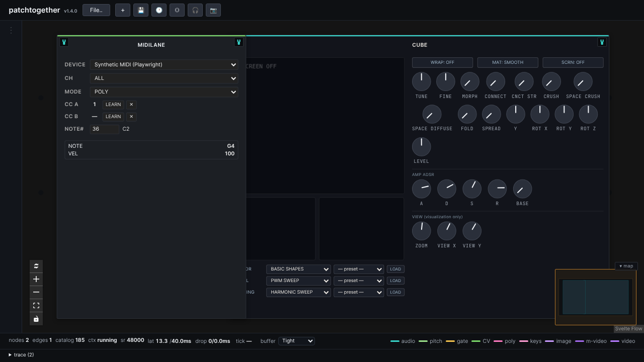
Task: Click the headphones icon
Action: pos(195,10)
